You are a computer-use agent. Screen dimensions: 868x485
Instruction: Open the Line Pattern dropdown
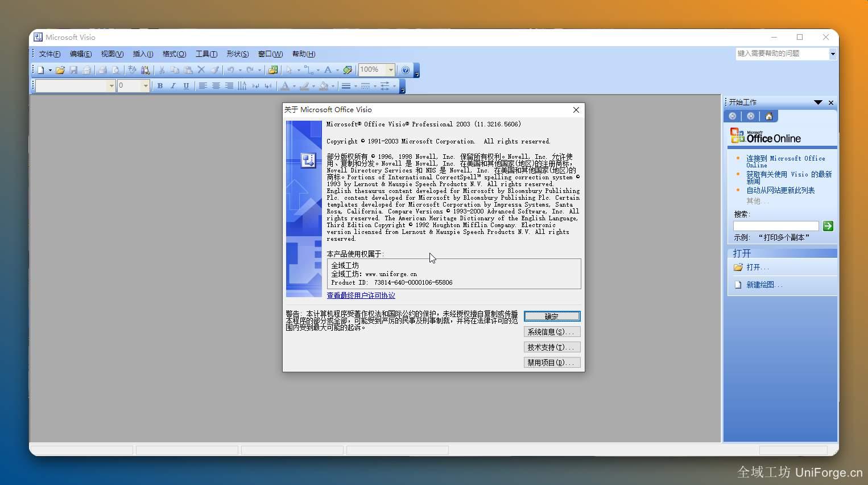tap(375, 87)
